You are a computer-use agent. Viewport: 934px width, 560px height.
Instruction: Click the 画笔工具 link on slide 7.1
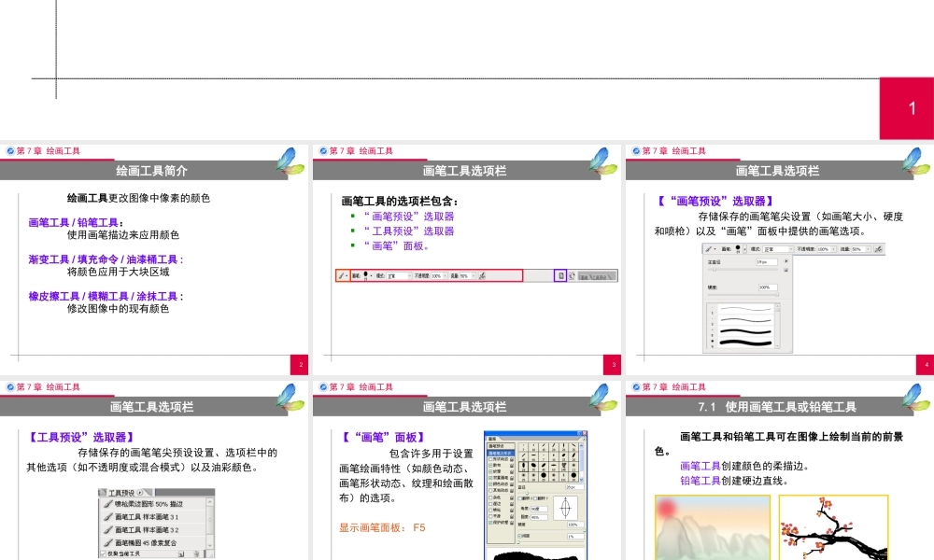(x=700, y=465)
